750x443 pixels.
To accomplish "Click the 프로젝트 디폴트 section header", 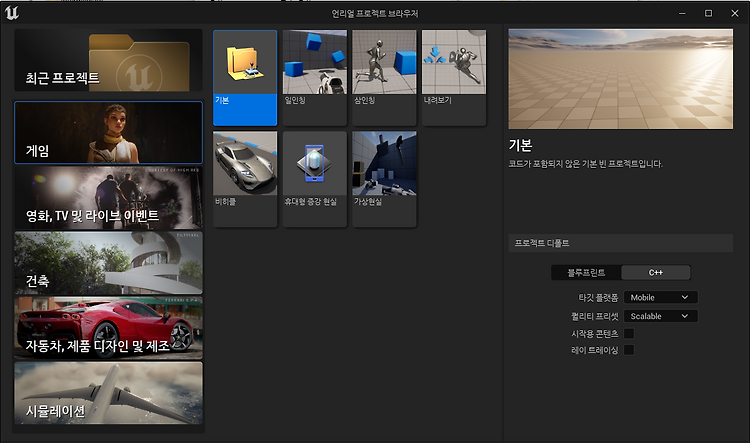I will pyautogui.click(x=620, y=243).
